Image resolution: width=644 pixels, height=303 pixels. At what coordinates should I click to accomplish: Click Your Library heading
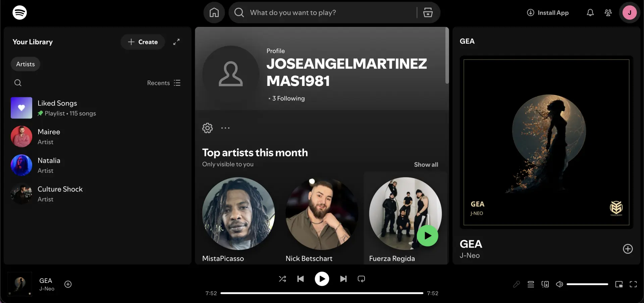point(33,42)
